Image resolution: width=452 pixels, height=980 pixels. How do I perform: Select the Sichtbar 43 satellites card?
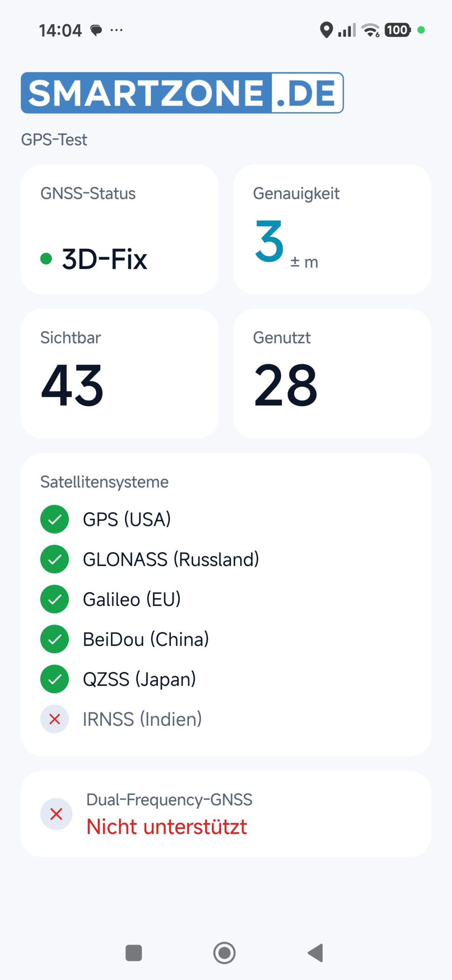pos(120,374)
